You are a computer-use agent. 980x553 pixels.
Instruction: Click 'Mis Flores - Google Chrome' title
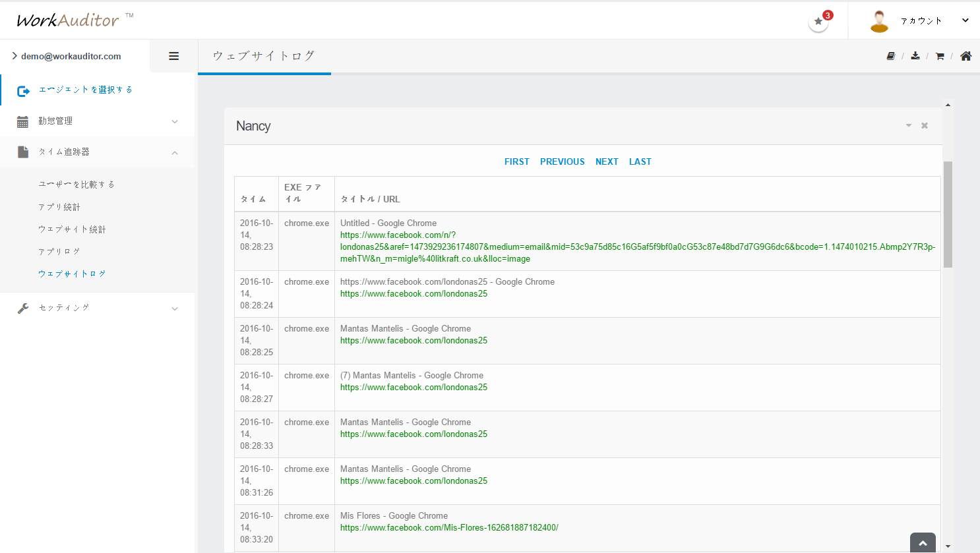(394, 516)
